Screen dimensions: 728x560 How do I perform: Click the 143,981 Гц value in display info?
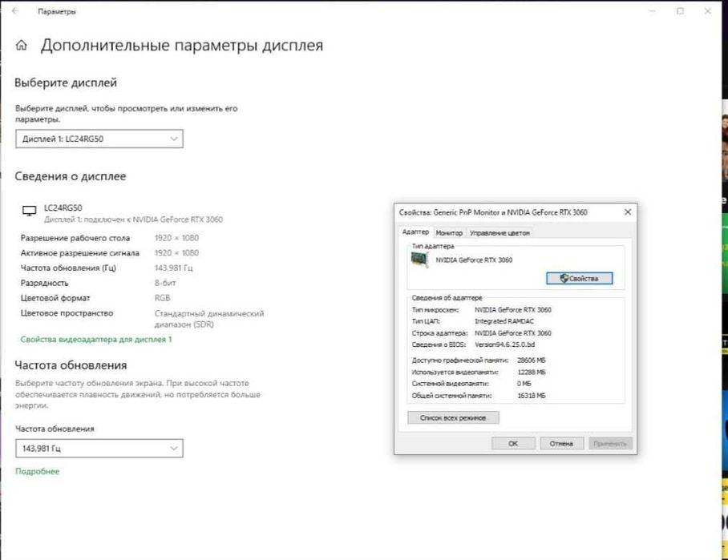pos(174,268)
